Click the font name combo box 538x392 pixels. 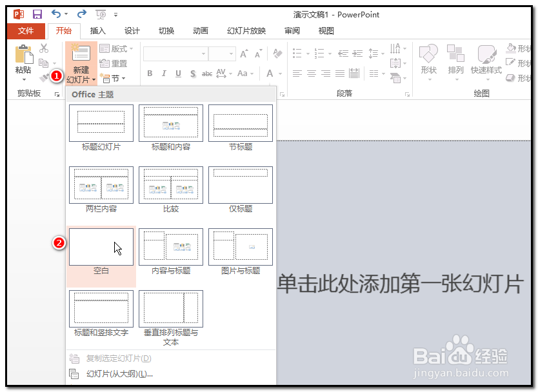(x=175, y=54)
